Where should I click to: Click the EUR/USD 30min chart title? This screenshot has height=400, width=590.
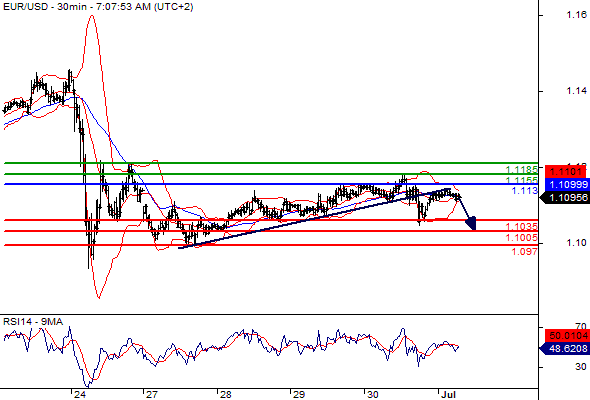(x=98, y=7)
